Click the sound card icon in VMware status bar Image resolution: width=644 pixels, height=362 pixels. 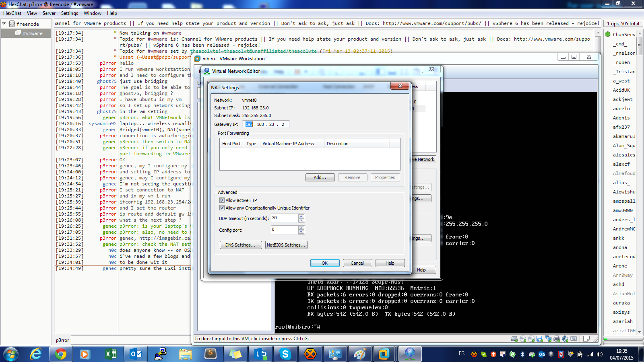click(565, 339)
